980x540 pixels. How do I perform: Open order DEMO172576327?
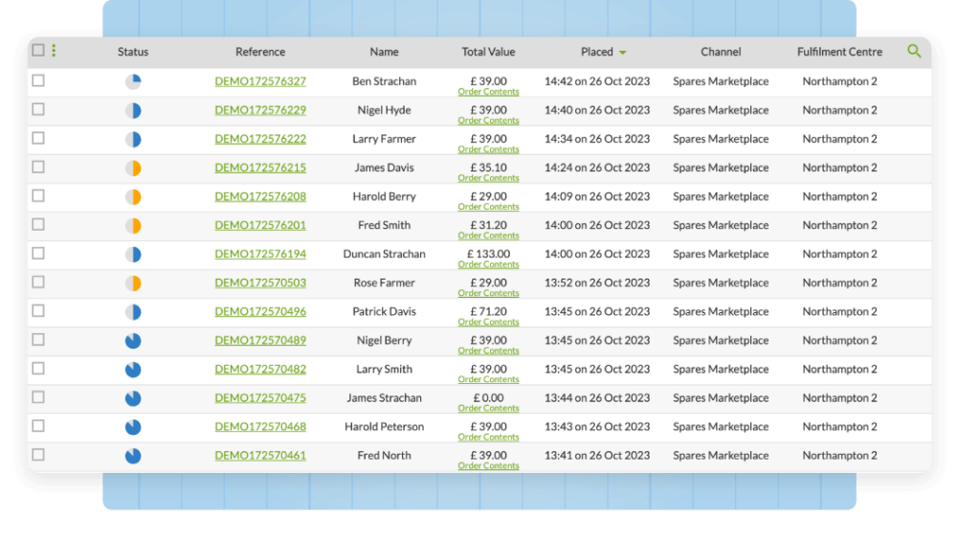pos(260,81)
